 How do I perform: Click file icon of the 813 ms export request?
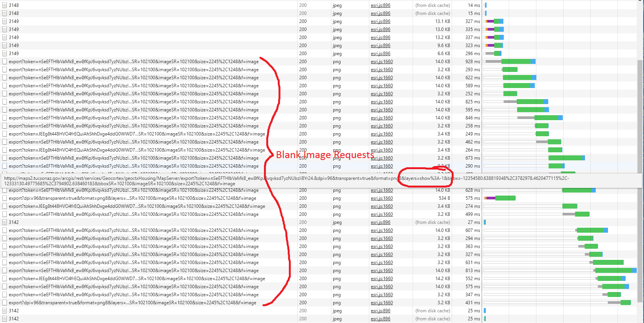(5, 271)
